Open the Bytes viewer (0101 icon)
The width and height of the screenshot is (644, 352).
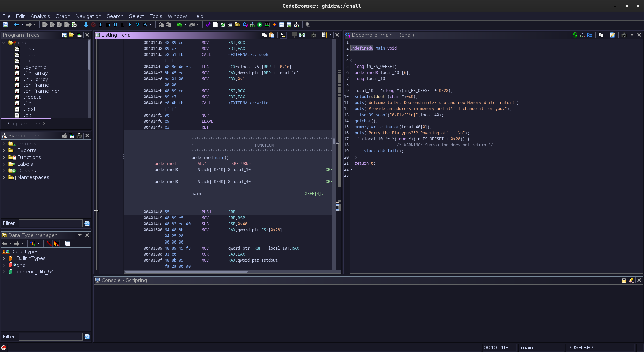click(215, 25)
